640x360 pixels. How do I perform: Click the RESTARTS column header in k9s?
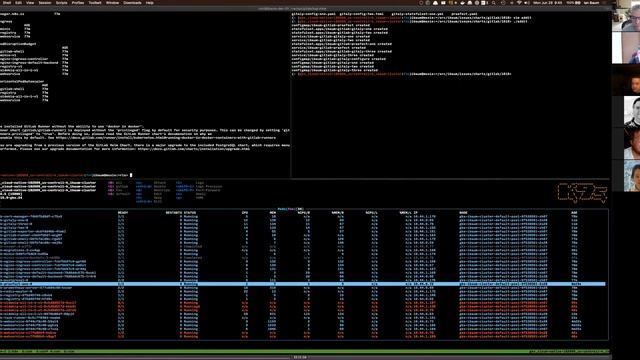(x=173, y=213)
